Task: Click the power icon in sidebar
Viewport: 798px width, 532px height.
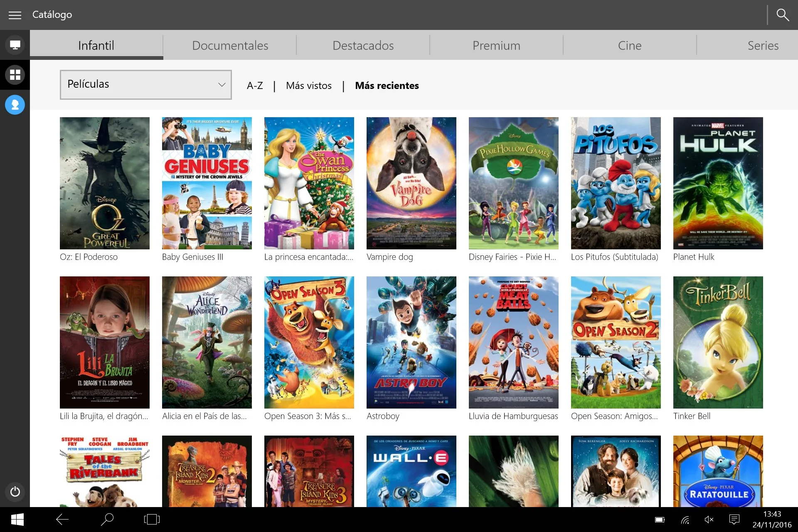Action: pyautogui.click(x=15, y=492)
